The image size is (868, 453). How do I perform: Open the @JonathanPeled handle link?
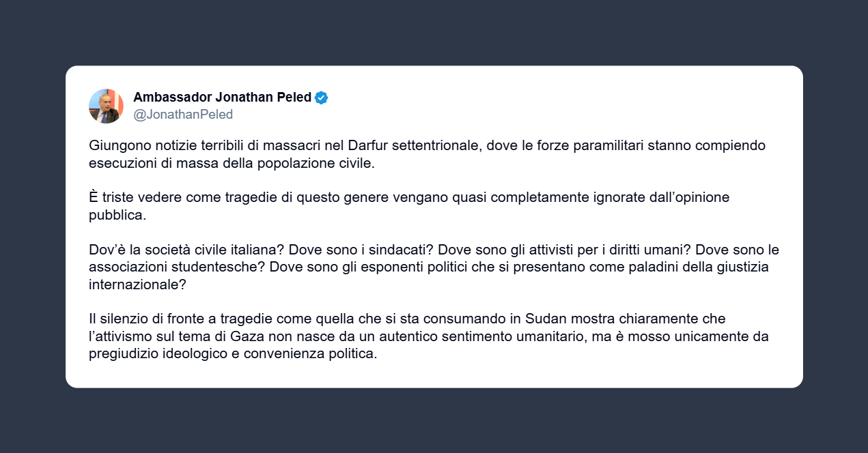[183, 115]
